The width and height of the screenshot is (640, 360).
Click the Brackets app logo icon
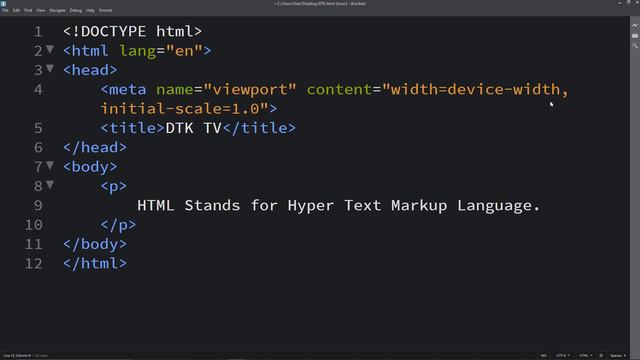[3, 3]
